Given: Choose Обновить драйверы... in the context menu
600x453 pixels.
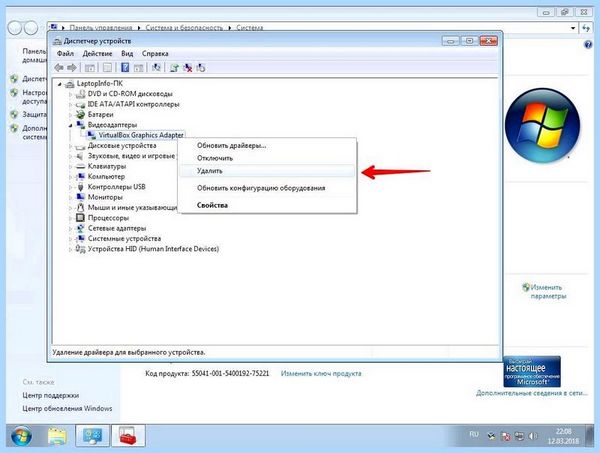Looking at the screenshot, I should point(267,145).
